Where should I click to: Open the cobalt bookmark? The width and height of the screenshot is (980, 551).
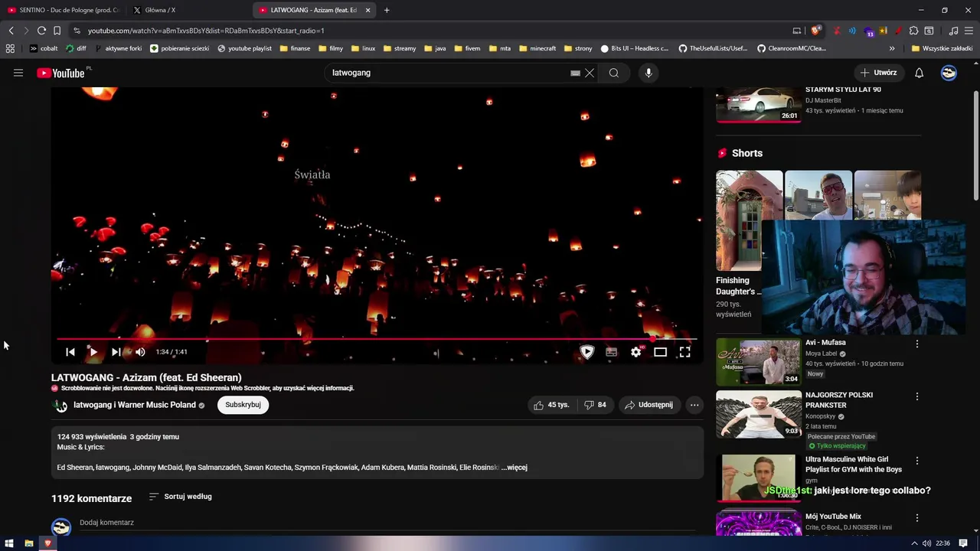click(44, 48)
